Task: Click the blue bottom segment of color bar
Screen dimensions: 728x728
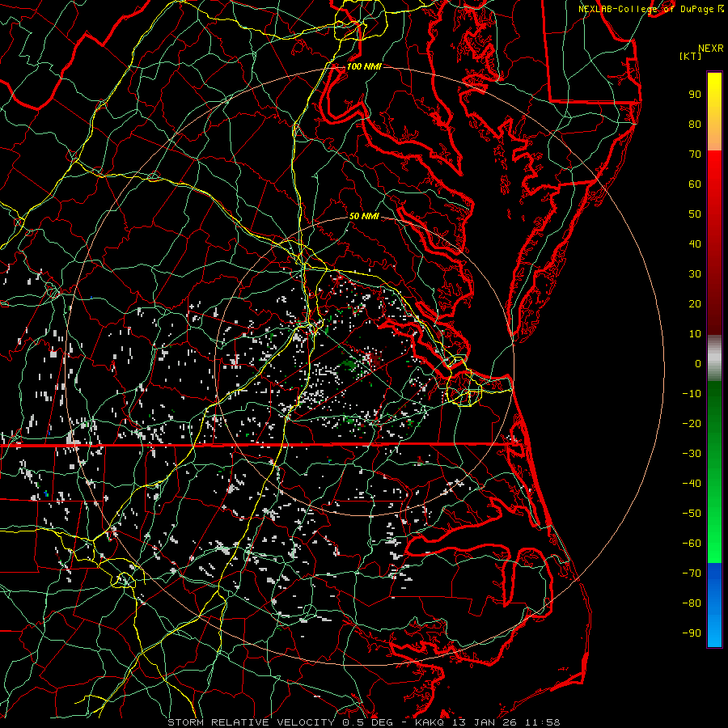Action: [714, 605]
